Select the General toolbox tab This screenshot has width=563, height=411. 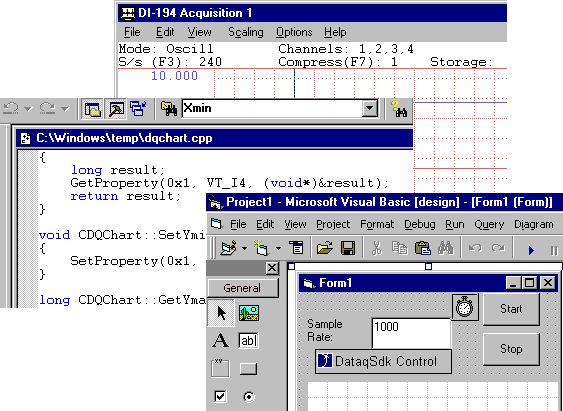pos(242,288)
